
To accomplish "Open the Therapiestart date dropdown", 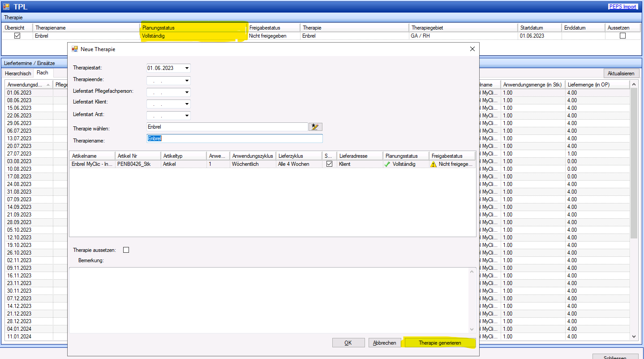I will 187,68.
